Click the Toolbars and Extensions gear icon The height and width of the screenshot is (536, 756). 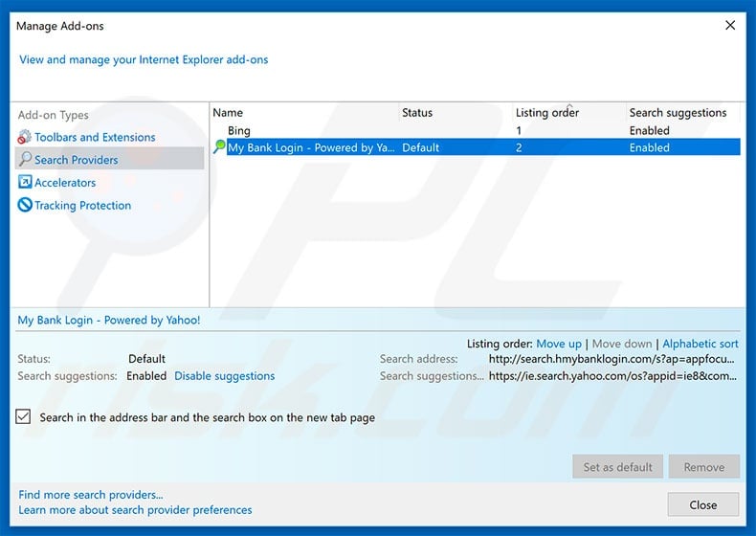(25, 137)
